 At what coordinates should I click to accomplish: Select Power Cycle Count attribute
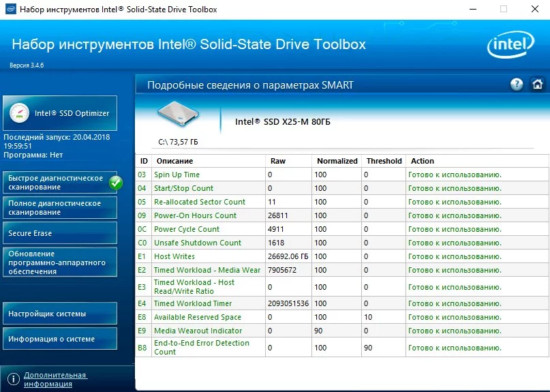click(x=187, y=229)
